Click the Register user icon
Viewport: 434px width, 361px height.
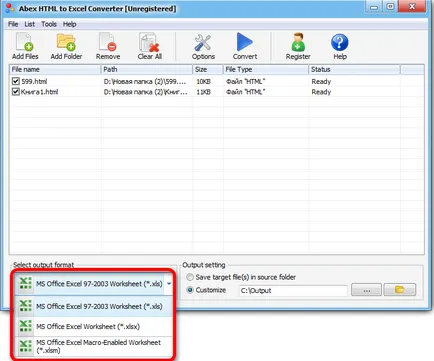pos(298,42)
